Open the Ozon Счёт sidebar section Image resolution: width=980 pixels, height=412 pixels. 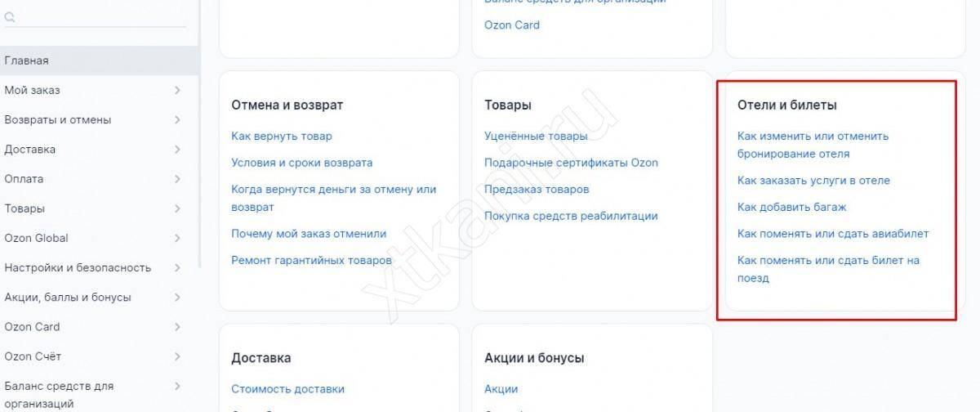(x=33, y=356)
